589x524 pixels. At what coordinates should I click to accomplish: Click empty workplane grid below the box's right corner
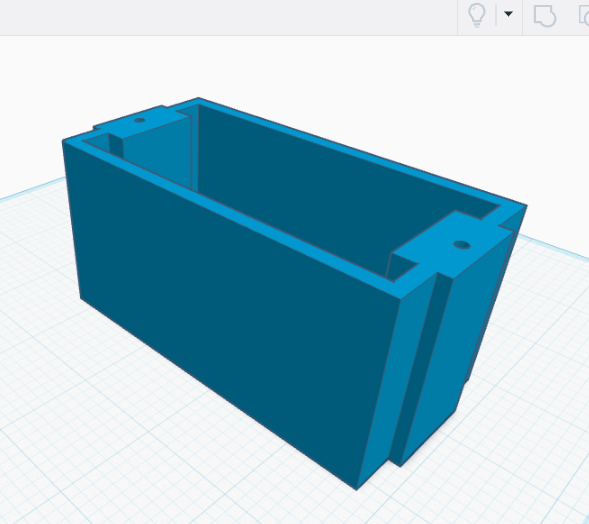coord(432,496)
